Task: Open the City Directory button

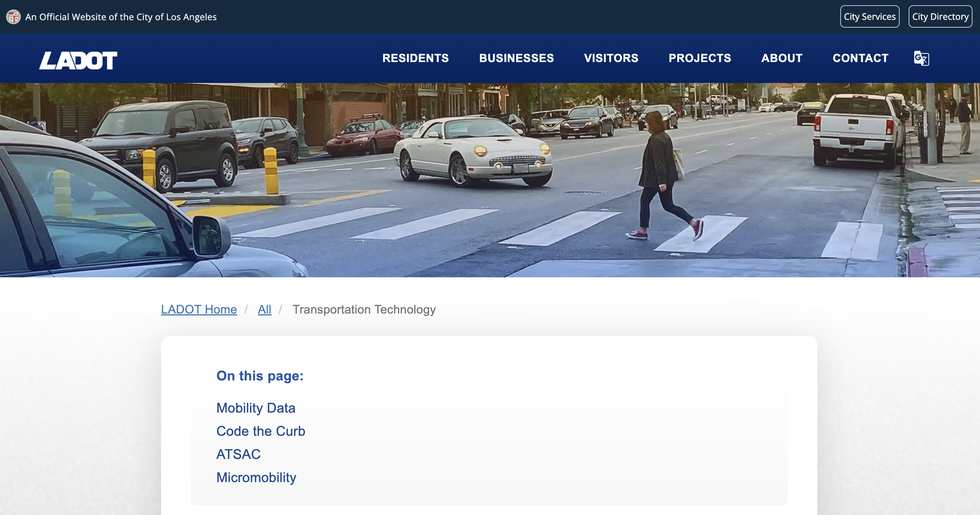Action: pyautogui.click(x=940, y=17)
